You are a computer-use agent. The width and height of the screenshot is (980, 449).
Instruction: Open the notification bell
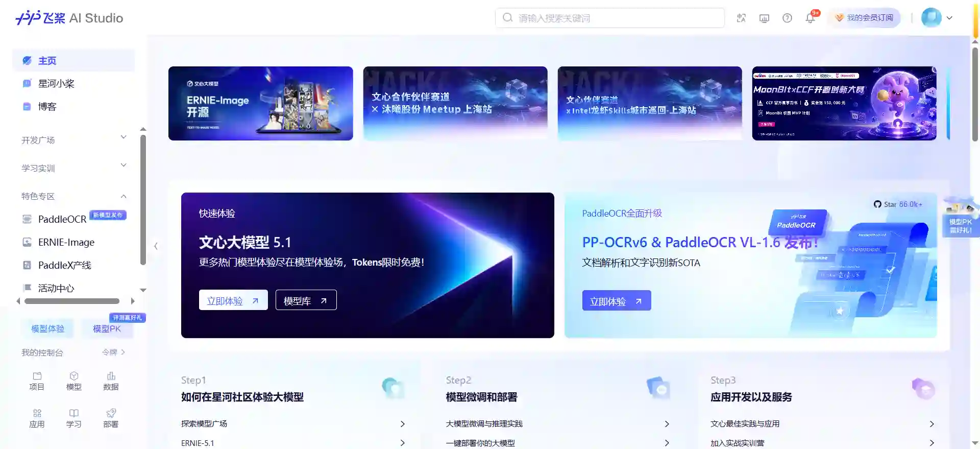tap(810, 18)
